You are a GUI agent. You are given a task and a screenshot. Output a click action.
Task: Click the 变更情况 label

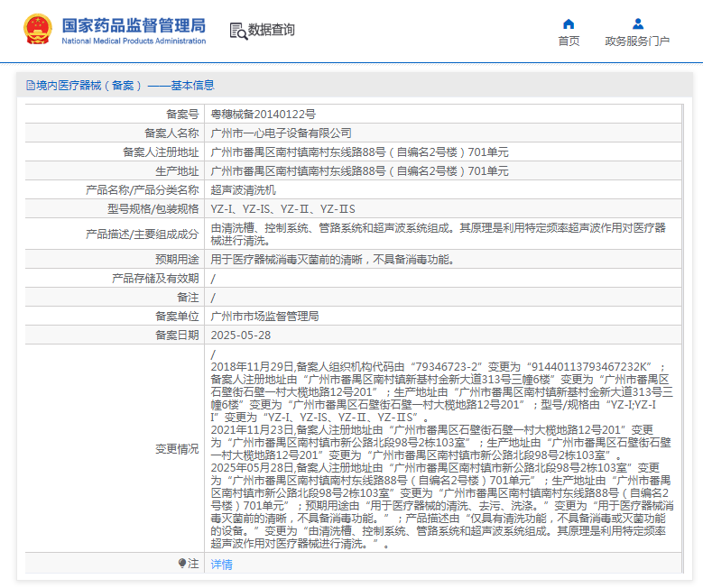177,448
